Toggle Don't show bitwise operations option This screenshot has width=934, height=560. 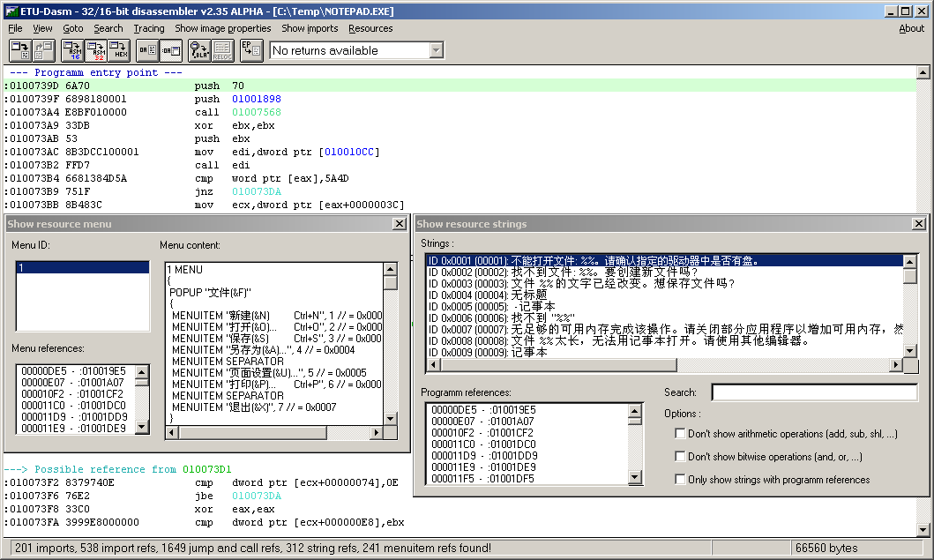coord(680,457)
